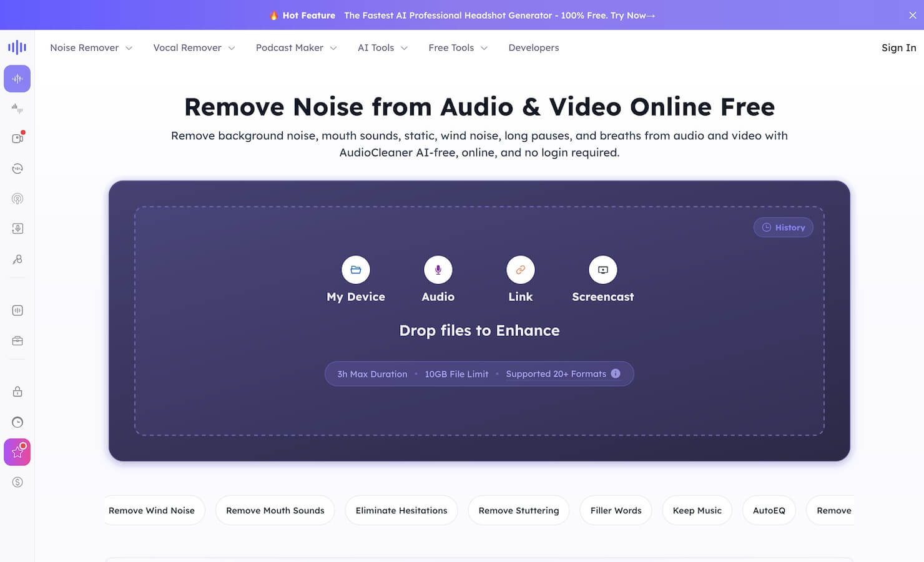Image resolution: width=924 pixels, height=562 pixels.
Task: Click the supported formats info icon
Action: pos(616,373)
